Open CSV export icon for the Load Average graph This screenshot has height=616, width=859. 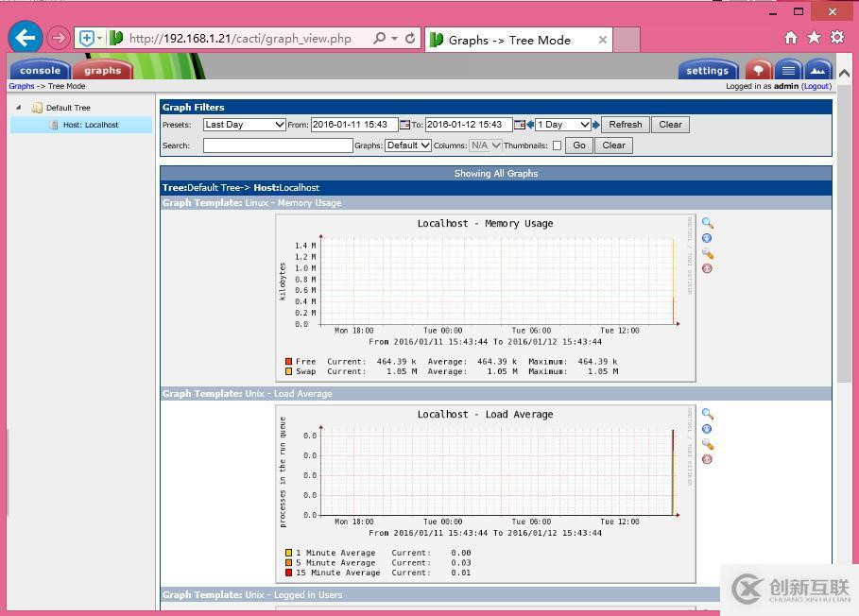pyautogui.click(x=707, y=429)
